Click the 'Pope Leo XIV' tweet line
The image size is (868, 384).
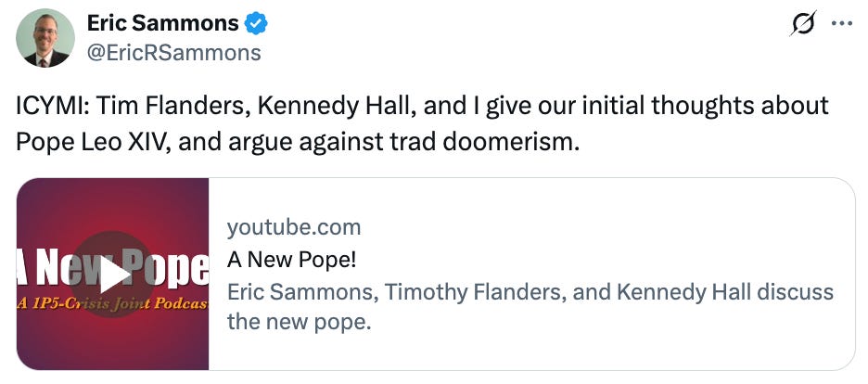298,143
